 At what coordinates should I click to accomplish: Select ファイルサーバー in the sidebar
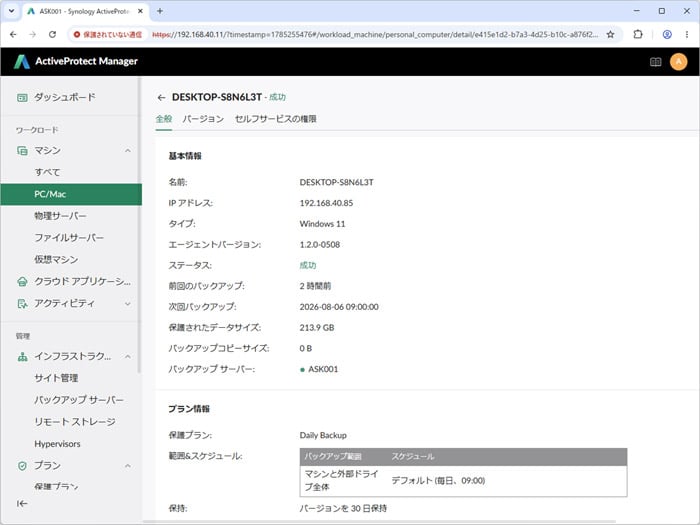tap(69, 238)
